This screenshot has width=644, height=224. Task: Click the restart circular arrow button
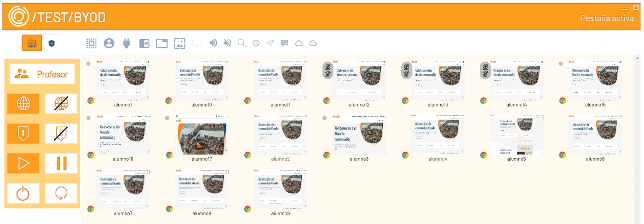tap(62, 193)
